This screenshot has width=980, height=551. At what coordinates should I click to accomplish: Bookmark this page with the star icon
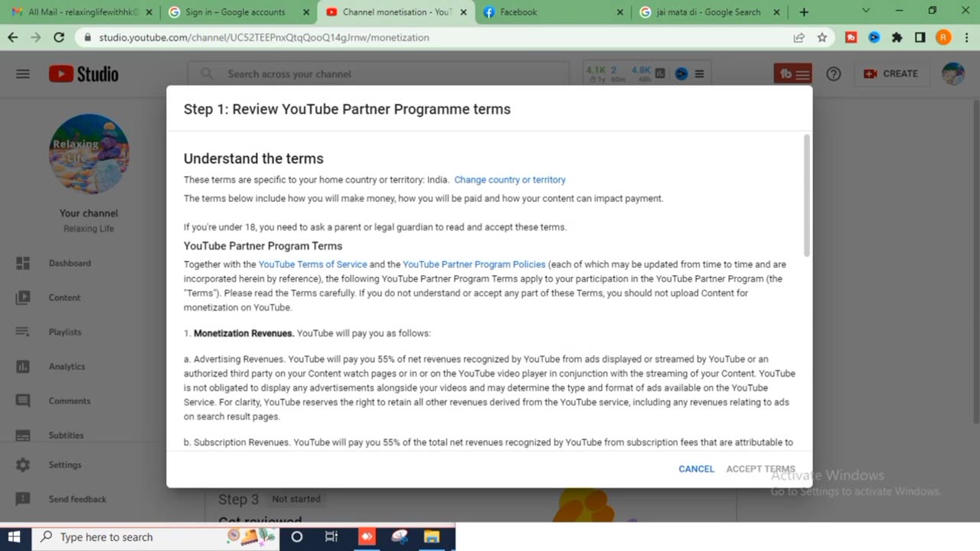(822, 37)
